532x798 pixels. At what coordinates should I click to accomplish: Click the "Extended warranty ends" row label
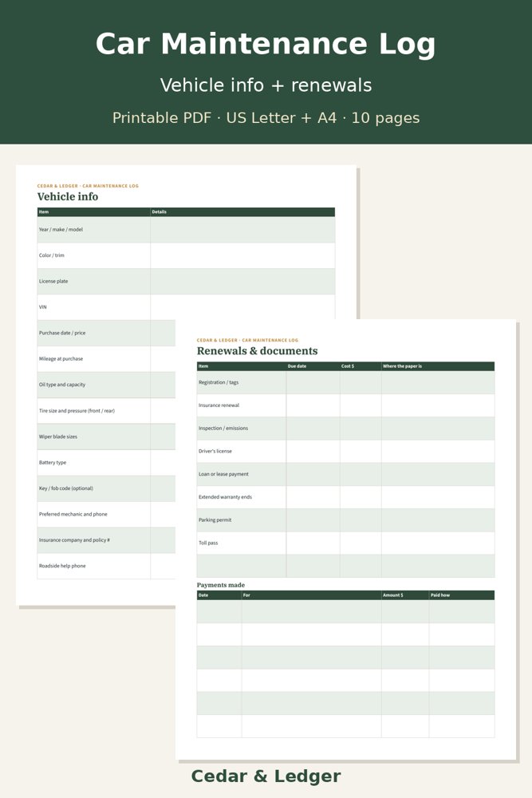225,496
